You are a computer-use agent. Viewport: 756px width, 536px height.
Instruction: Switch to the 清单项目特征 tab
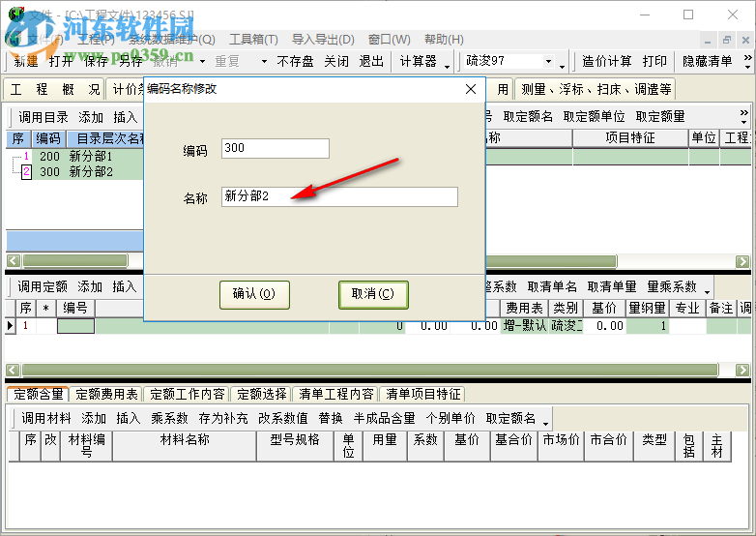(x=422, y=395)
